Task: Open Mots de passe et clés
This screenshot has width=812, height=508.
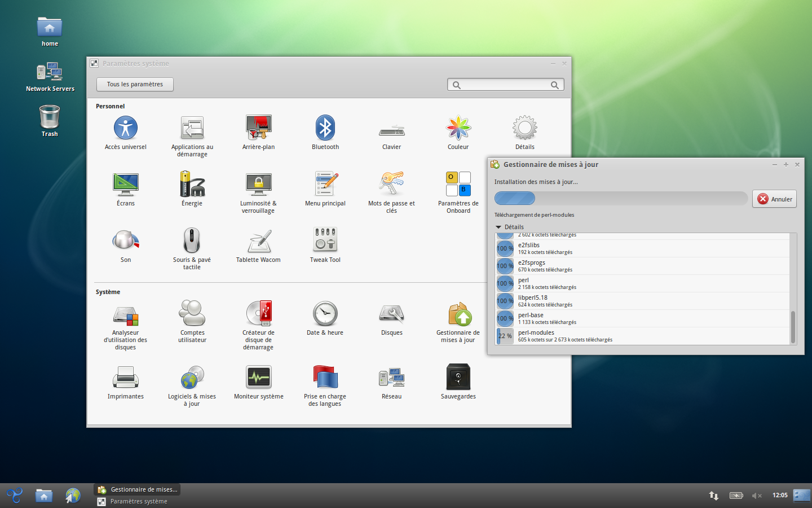Action: (391, 193)
